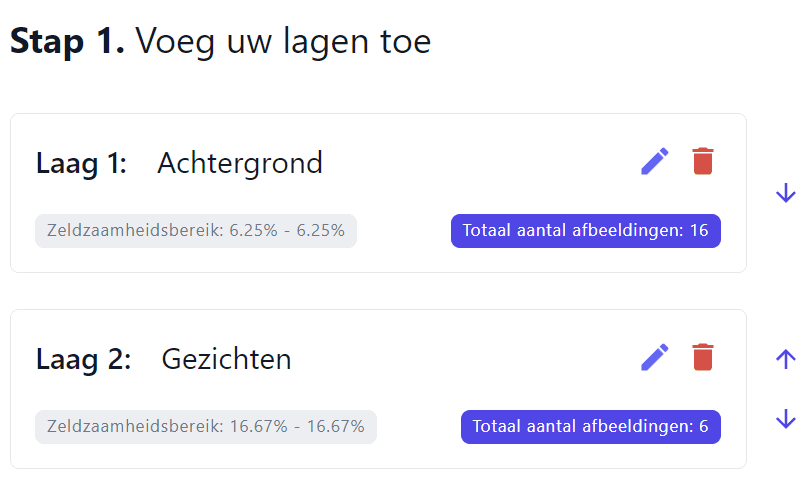Open the pencil editor for the Gezichten layer
The height and width of the screenshot is (477, 810).
pos(655,358)
